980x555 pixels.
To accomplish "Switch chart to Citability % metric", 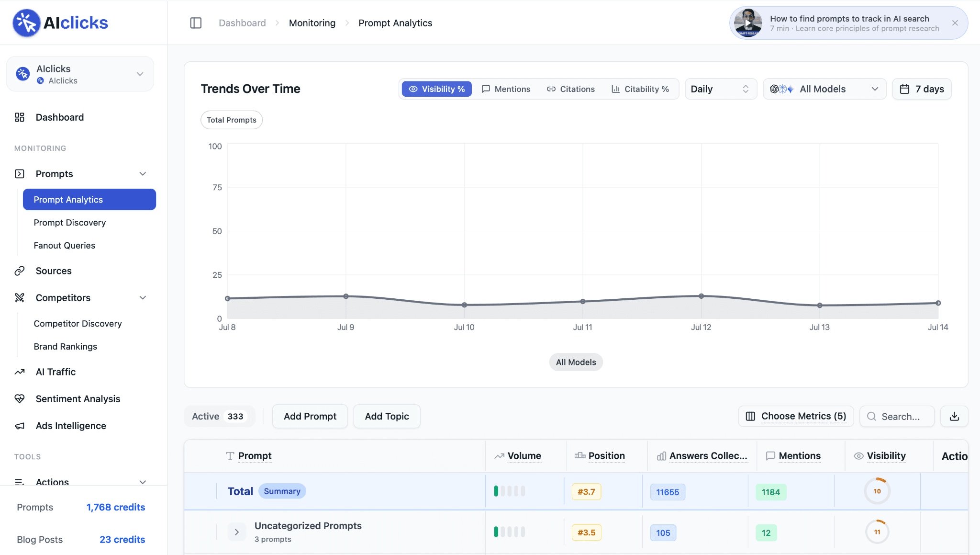I will coord(640,89).
